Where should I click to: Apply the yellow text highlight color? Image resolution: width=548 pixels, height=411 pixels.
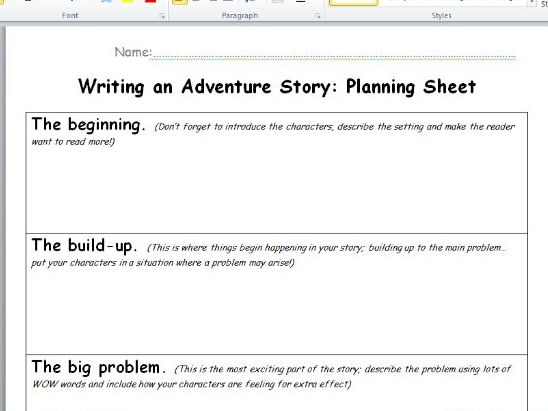pos(128,2)
